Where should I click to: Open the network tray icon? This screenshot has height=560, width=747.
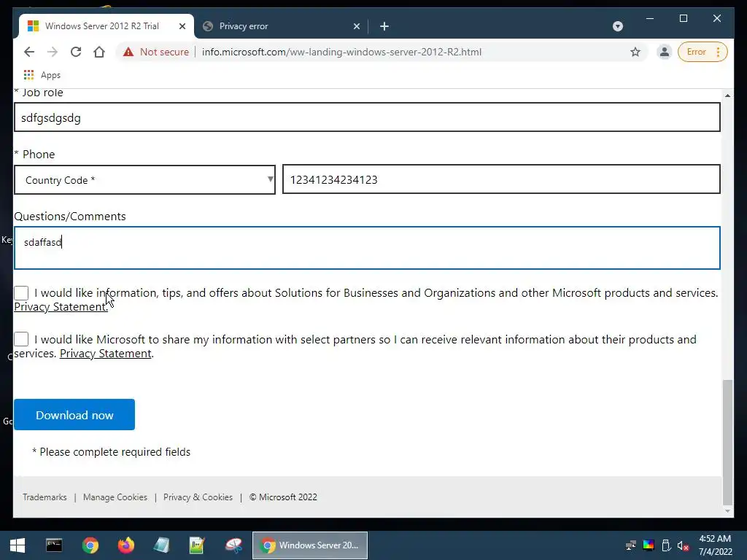631,545
